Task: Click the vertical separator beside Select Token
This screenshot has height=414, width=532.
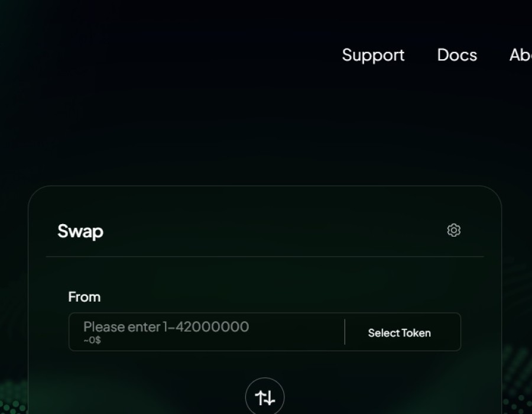Action: [345, 332]
